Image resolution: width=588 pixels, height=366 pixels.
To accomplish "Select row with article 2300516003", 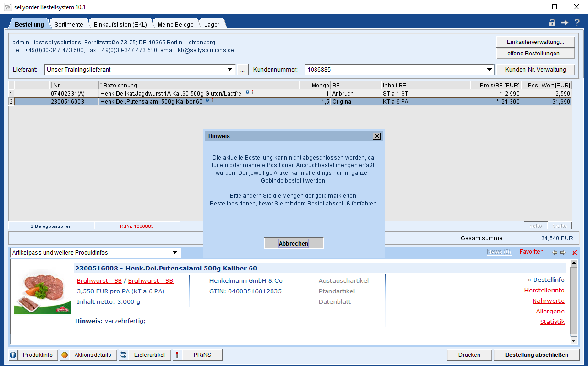I will click(290, 102).
